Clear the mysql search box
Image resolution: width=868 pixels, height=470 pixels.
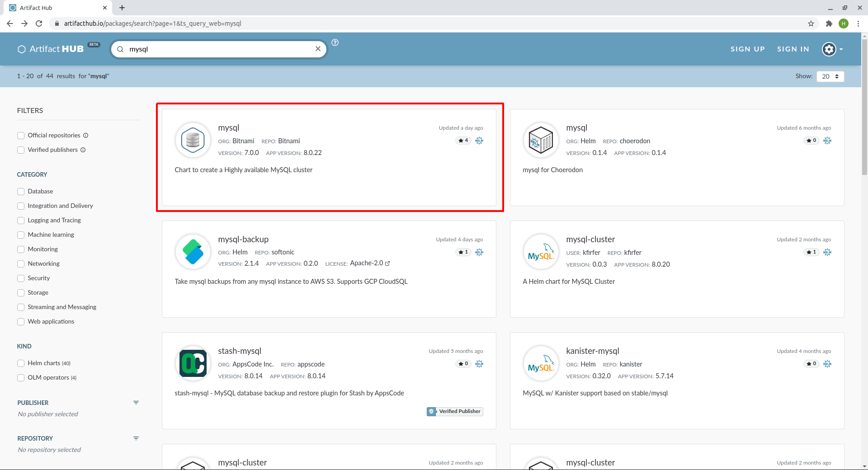point(318,49)
